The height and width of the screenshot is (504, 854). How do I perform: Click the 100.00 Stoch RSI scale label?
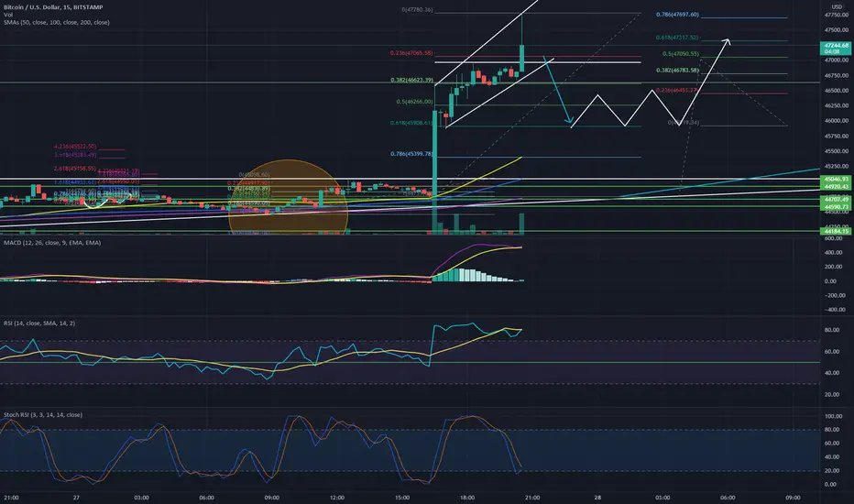[833, 416]
